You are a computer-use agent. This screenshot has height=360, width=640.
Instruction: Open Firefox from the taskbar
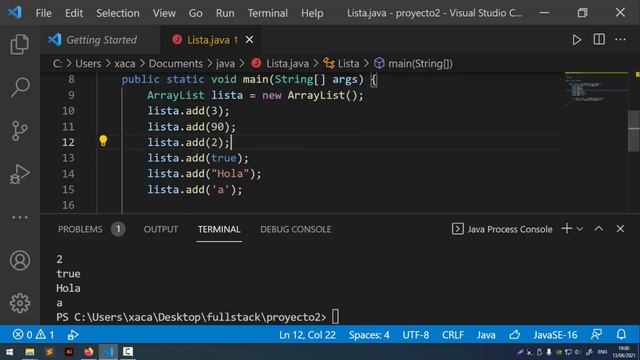[89, 352]
